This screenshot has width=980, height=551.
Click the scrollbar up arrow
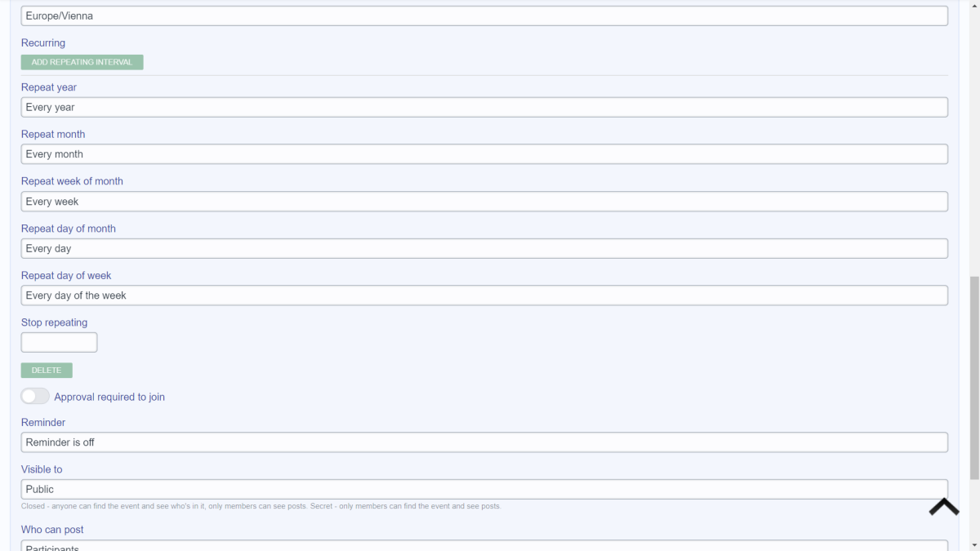(x=973, y=6)
